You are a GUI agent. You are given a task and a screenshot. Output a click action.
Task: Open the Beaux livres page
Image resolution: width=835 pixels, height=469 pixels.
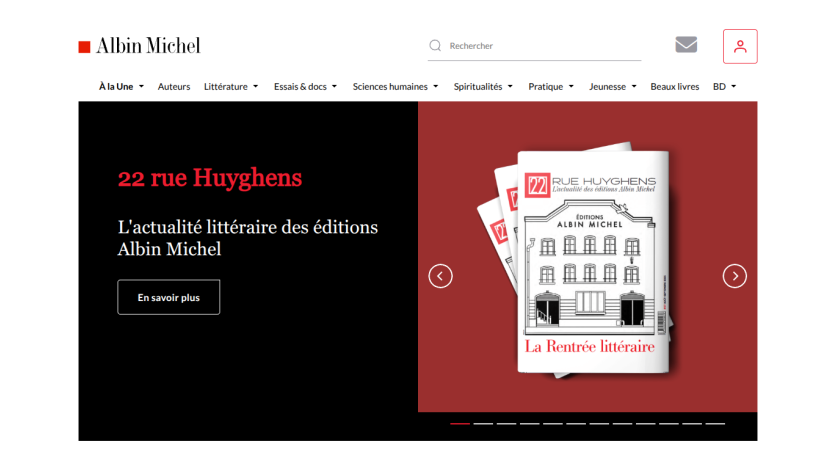[675, 87]
